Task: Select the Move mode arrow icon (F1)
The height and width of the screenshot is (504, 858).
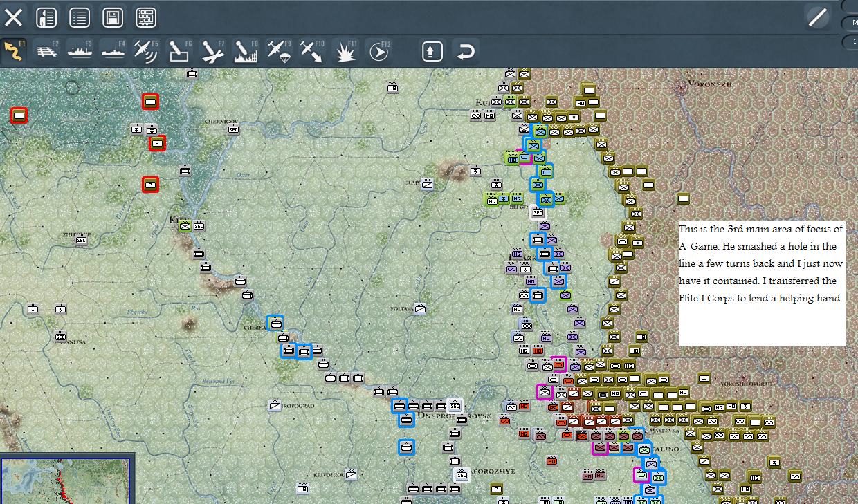Action: click(x=14, y=51)
